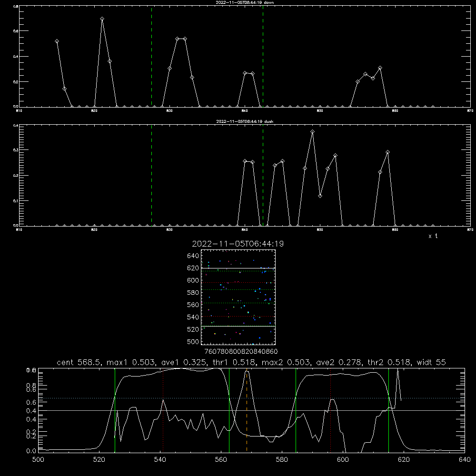Click the "2022-11-05T06:44:19 dawn" plot title
The height and width of the screenshot is (476, 476).
(x=245, y=2)
